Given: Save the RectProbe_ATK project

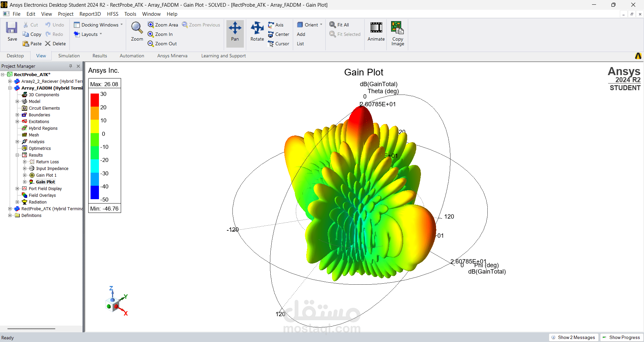Looking at the screenshot, I should 12,31.
